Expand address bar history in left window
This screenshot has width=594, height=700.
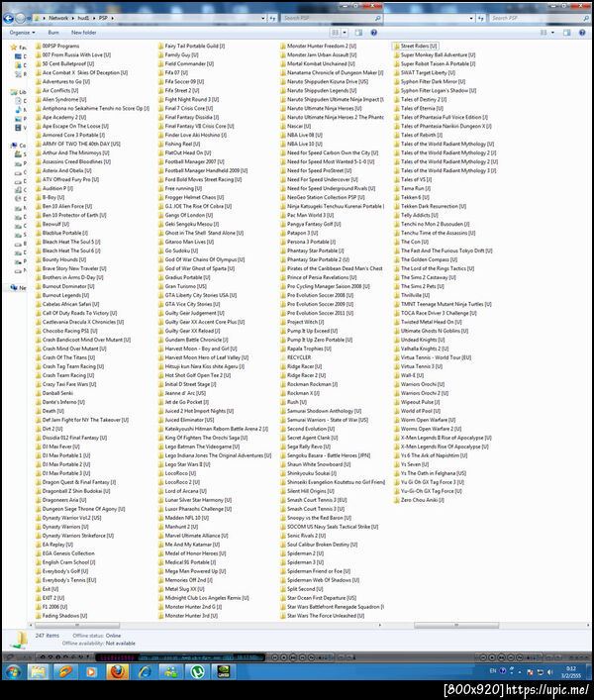tap(263, 18)
